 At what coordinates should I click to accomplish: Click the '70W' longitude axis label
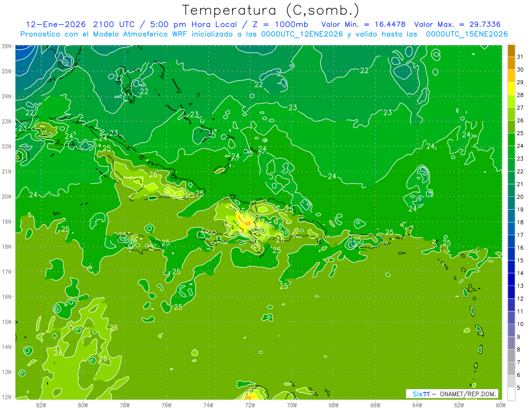coord(292,405)
